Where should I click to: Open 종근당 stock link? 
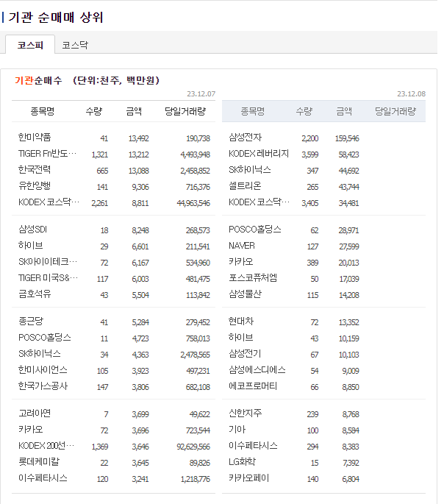31,321
